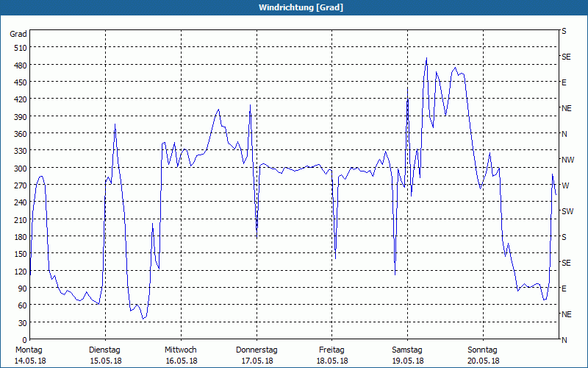Click the 0 y-axis value
Screen dimensions: 588x368
[x=25, y=340]
